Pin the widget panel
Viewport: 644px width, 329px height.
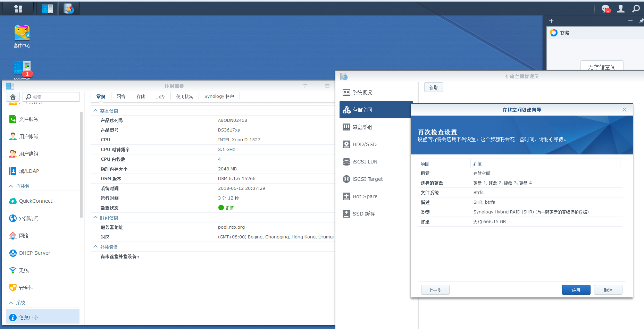tap(641, 21)
